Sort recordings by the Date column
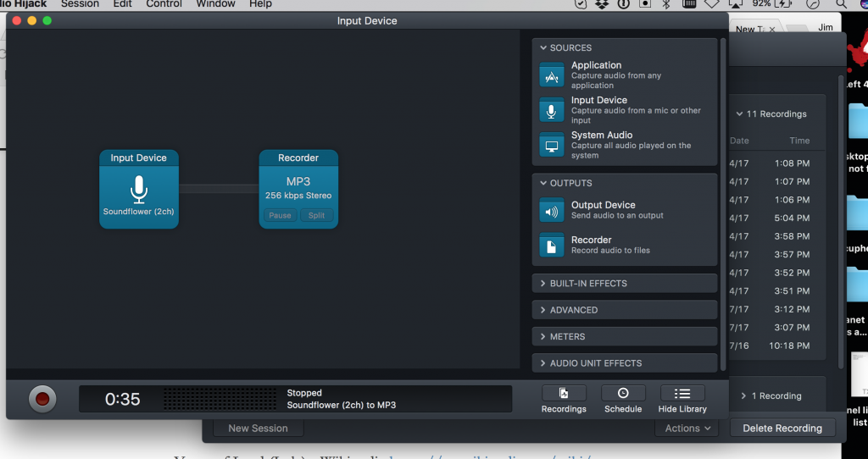868x459 pixels. pos(739,141)
